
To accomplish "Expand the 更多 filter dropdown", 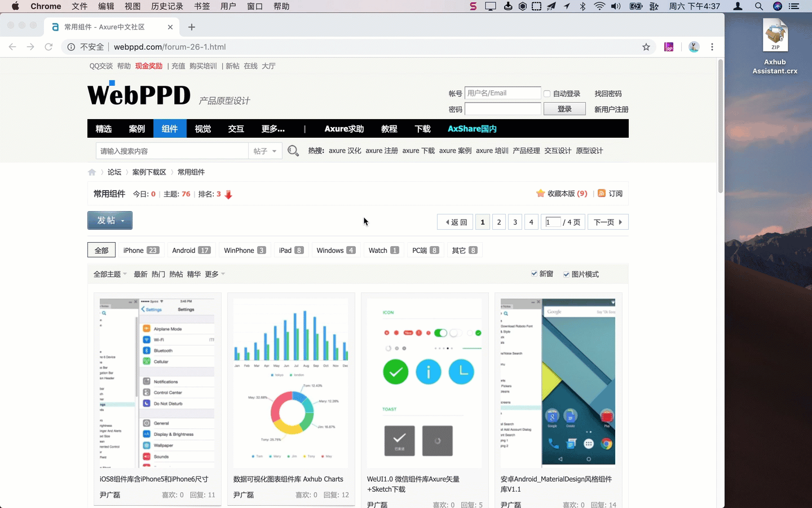I will (x=215, y=274).
